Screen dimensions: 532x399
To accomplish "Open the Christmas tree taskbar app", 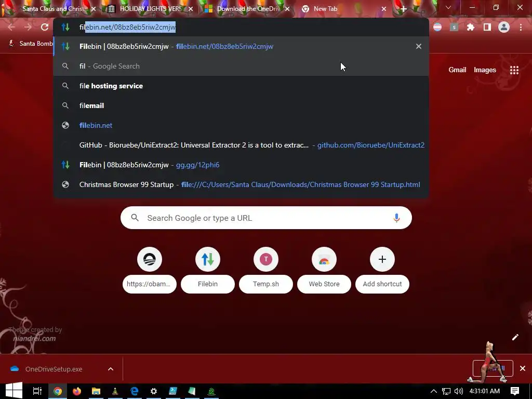I will pos(211,391).
